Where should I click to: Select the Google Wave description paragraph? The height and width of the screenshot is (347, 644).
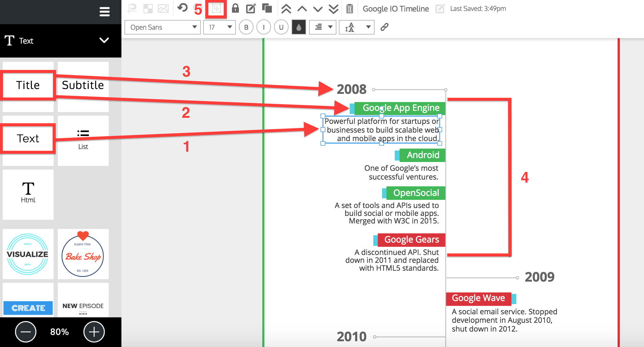[504, 320]
